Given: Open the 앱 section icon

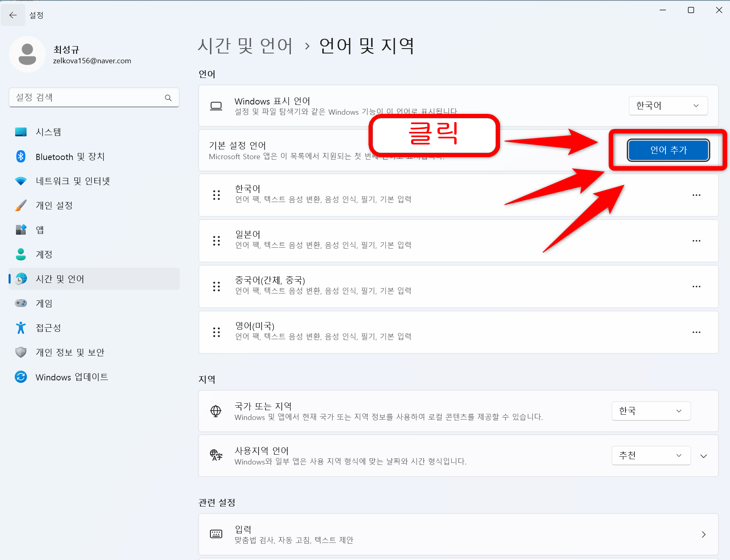Looking at the screenshot, I should click(x=21, y=230).
